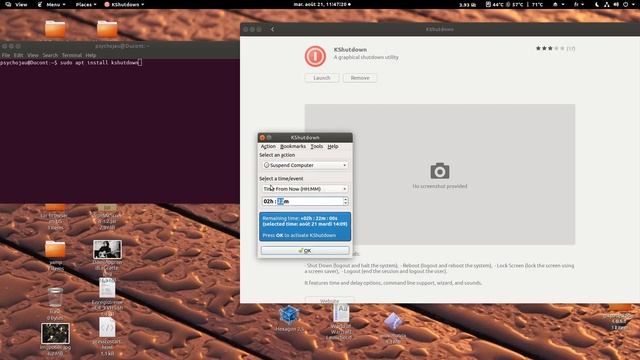
Task: Open the Suspend Computer action dropdown
Action: click(305, 165)
